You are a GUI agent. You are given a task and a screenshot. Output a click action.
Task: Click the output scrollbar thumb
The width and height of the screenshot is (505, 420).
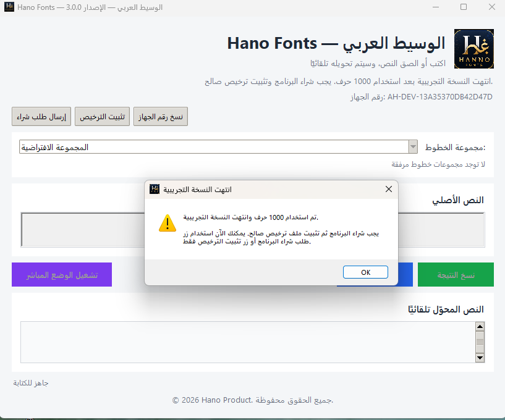point(480,342)
